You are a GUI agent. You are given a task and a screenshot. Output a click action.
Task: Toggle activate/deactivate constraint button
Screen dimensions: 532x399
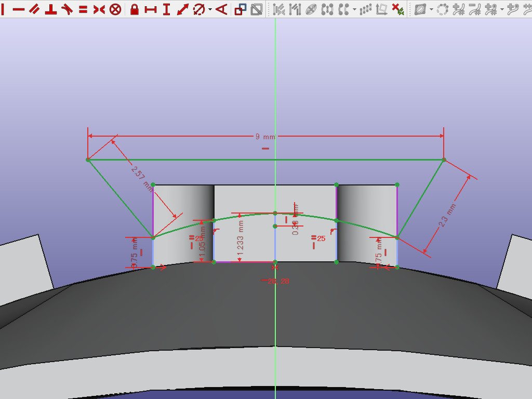click(256, 9)
